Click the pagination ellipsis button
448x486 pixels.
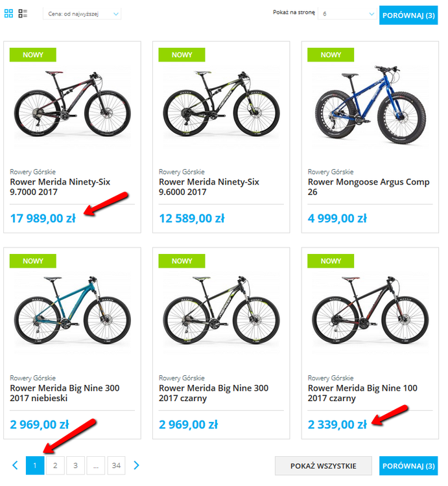pyautogui.click(x=96, y=465)
